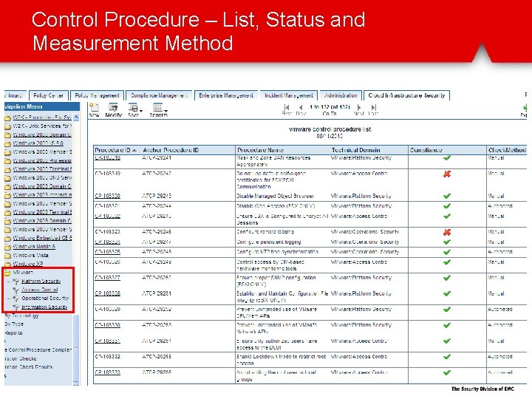Click the CheckMethod column header
The width and height of the screenshot is (532, 399).
point(507,150)
